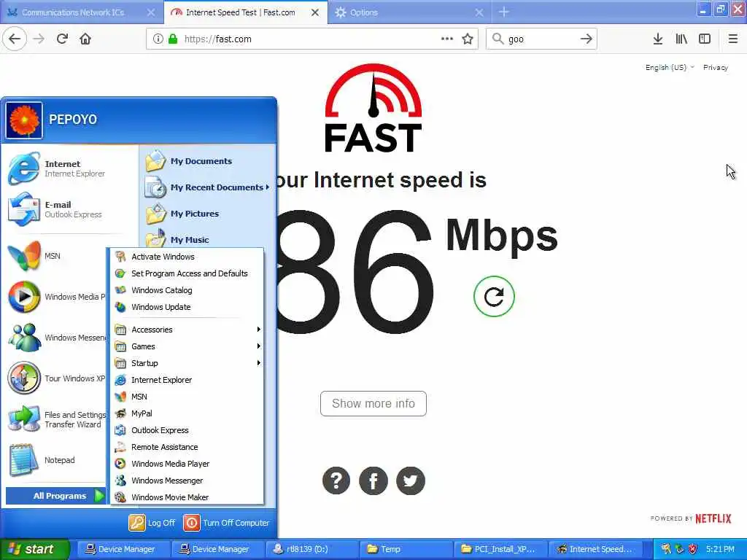Open the Downloads arrow in toolbar
Viewport: 747px width, 560px height.
pos(657,39)
